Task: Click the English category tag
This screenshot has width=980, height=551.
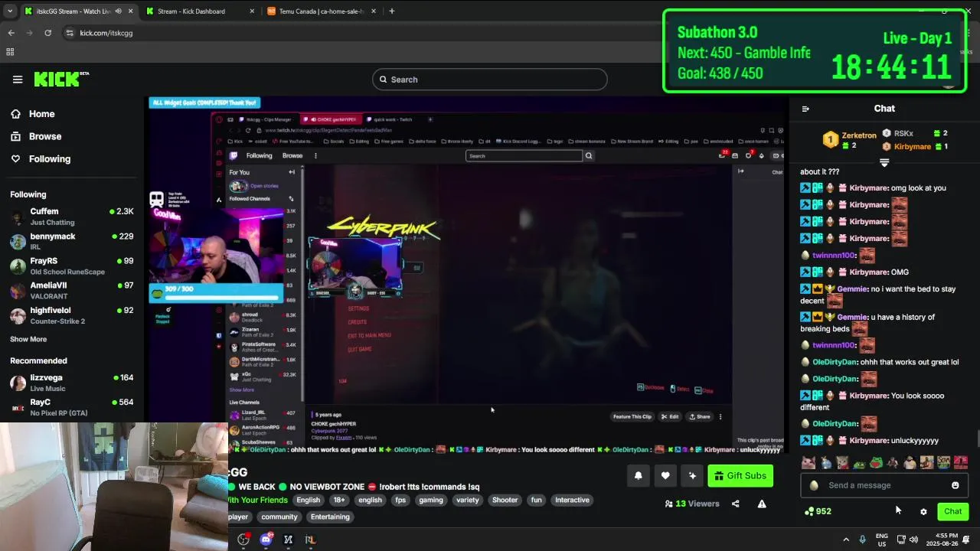Action: pos(308,500)
